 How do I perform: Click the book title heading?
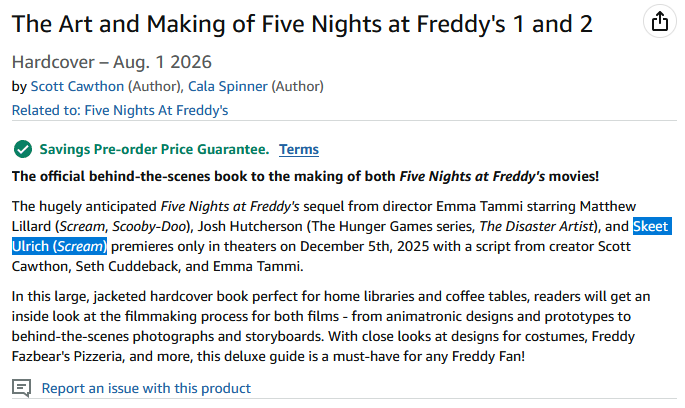tap(302, 24)
